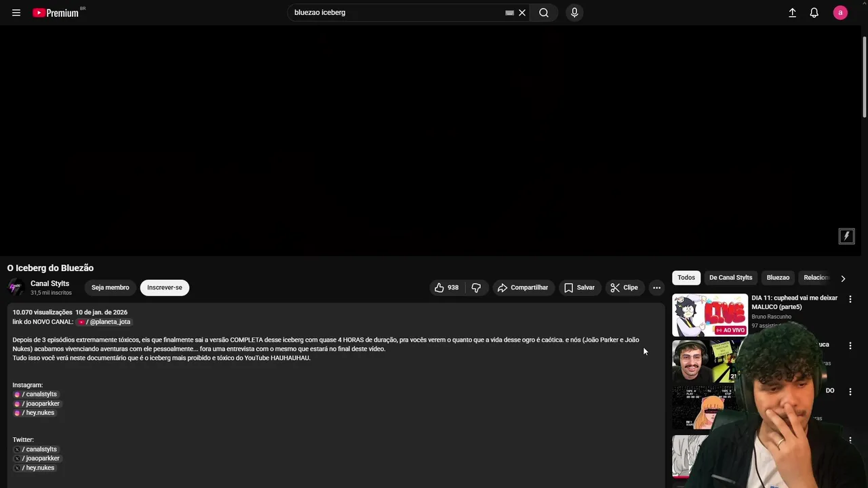Open Twitter link joaoparkker

tap(37, 459)
